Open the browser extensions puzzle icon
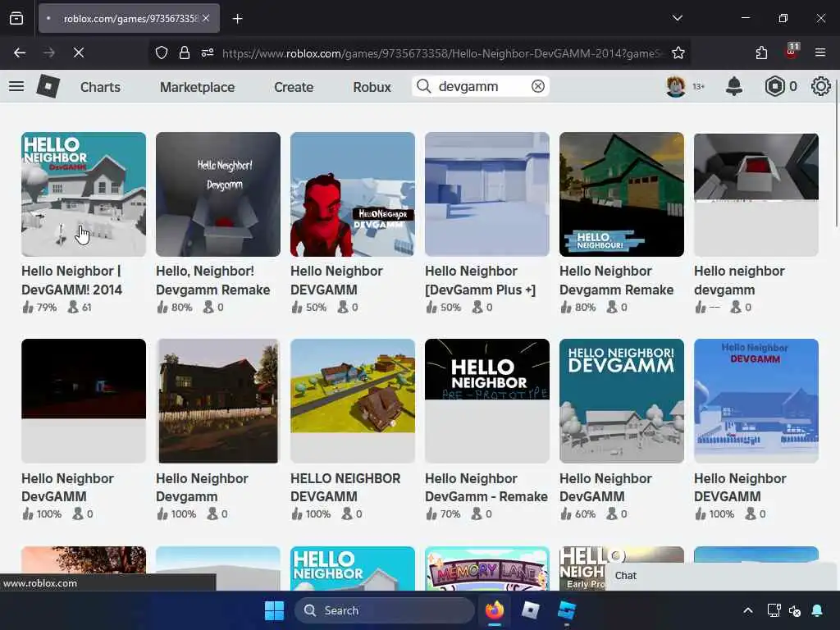Screen dimensions: 840x630 click(x=761, y=52)
